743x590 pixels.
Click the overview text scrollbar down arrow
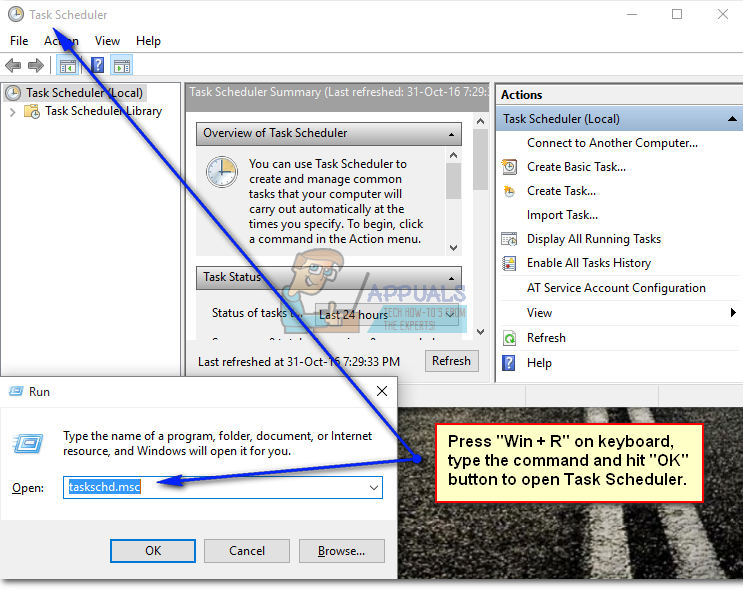(453, 248)
